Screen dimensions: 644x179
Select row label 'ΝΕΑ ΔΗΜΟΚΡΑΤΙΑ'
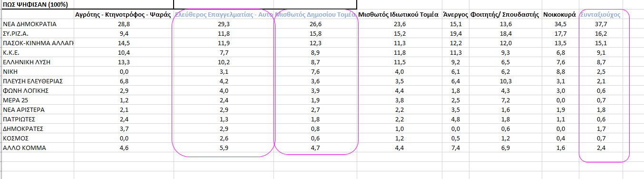(x=29, y=24)
